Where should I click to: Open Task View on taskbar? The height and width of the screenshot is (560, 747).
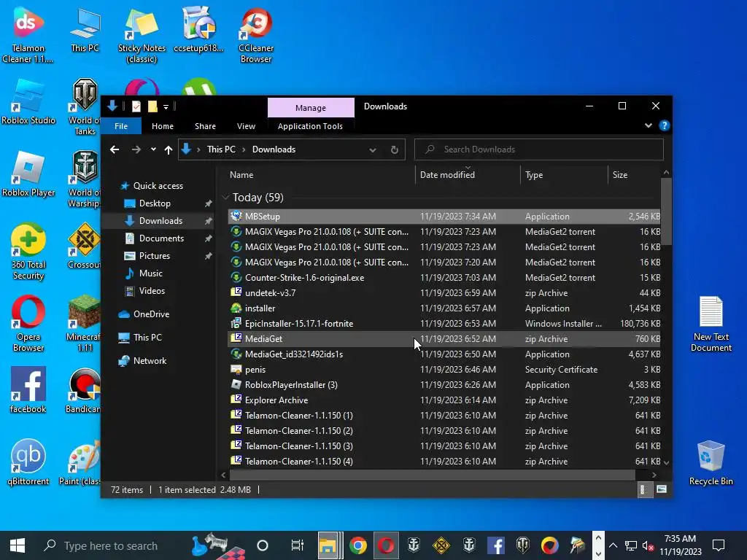tap(298, 545)
